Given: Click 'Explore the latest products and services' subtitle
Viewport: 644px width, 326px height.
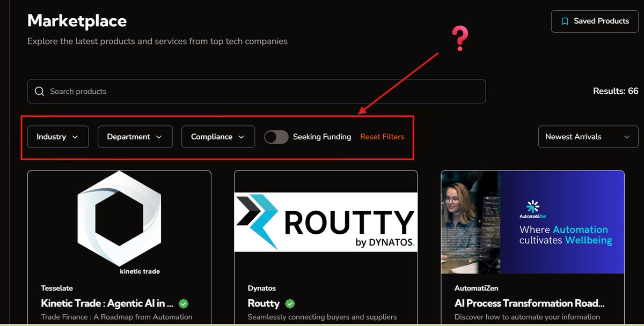Looking at the screenshot, I should pyautogui.click(x=158, y=41).
